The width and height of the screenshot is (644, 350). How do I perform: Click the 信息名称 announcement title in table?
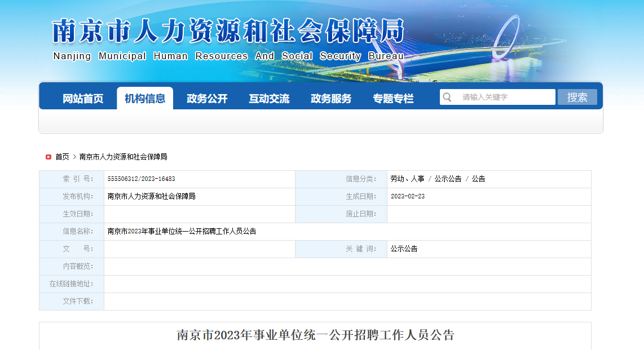182,231
